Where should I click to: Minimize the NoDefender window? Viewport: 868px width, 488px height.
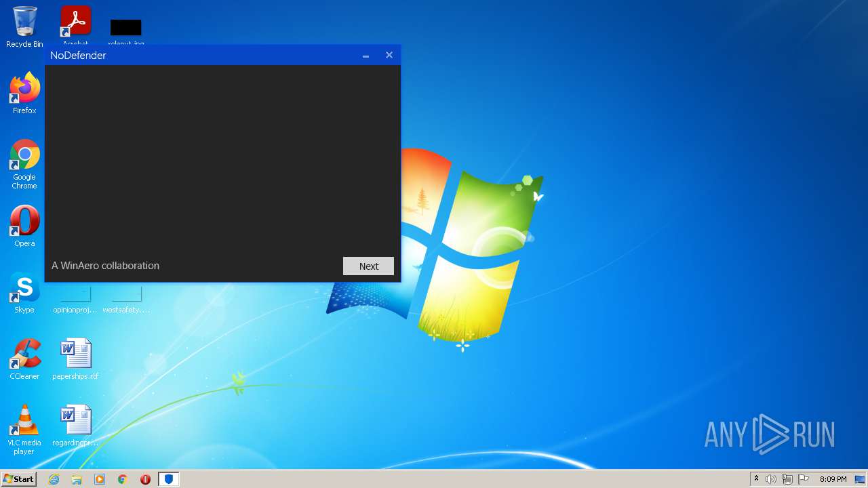point(366,56)
